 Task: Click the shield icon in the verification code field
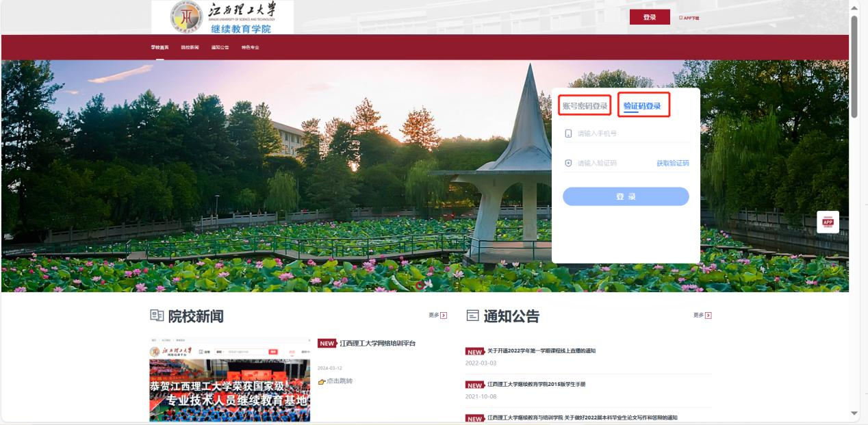pyautogui.click(x=568, y=163)
